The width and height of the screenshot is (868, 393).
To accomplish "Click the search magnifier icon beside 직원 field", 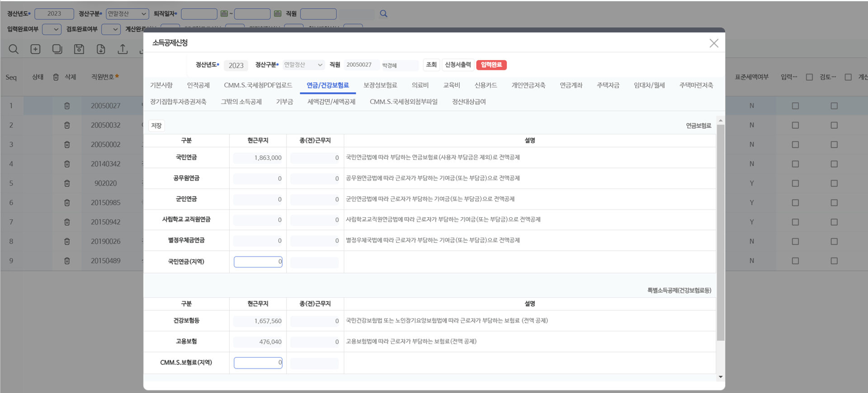I will (383, 14).
